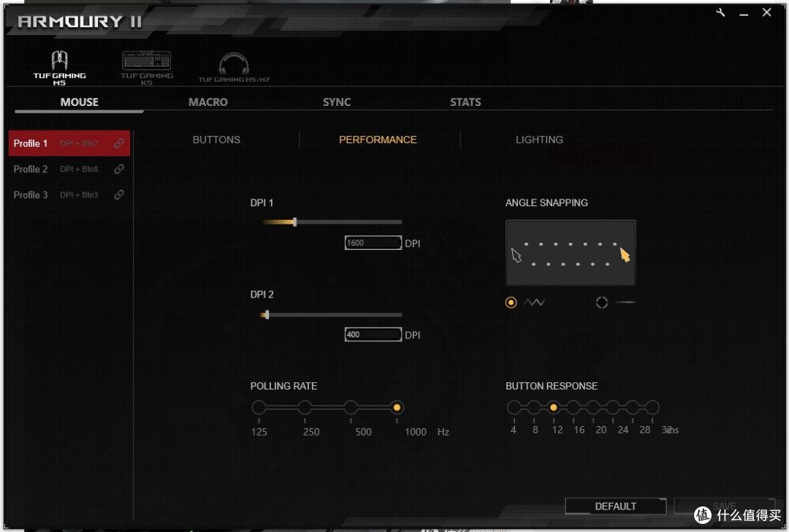Click the link icon next to Profile 1
The height and width of the screenshot is (532, 789).
119,143
